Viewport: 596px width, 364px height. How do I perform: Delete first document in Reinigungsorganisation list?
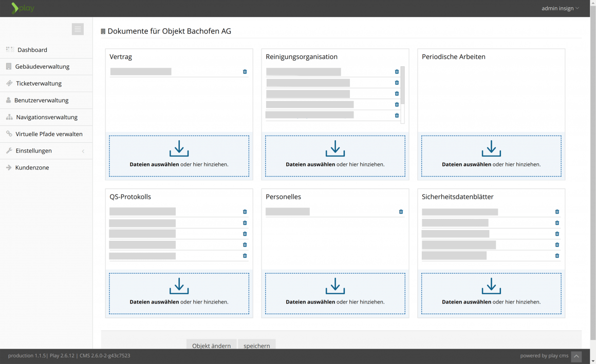pos(397,72)
